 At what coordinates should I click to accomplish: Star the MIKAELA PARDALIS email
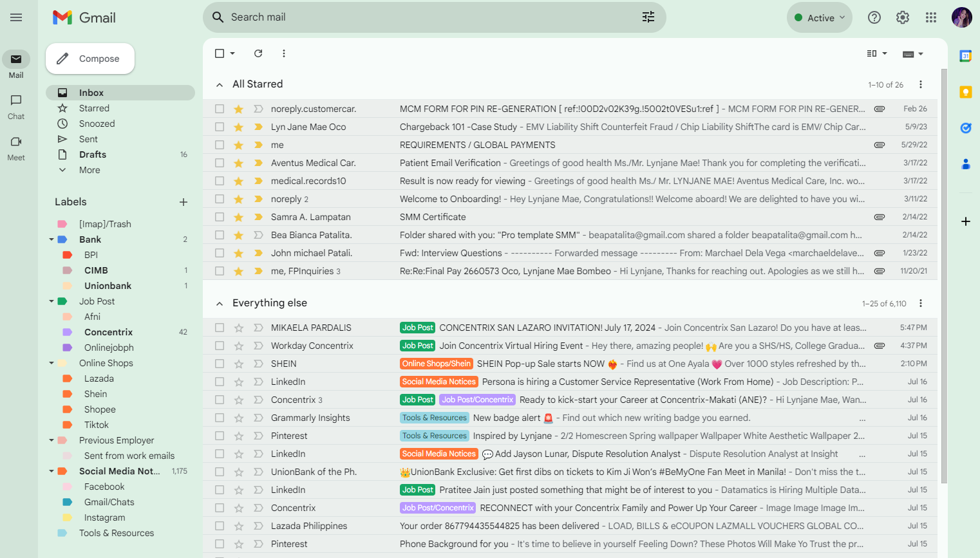click(x=239, y=328)
